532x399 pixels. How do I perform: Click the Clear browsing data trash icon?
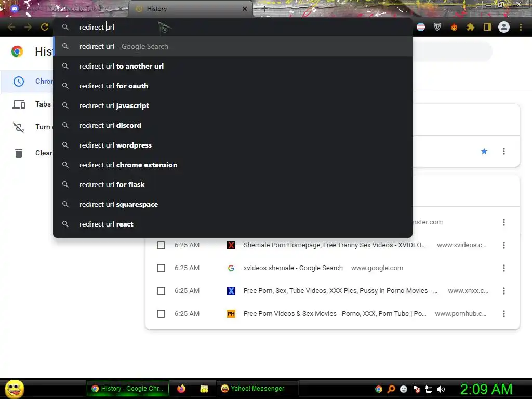(x=19, y=153)
